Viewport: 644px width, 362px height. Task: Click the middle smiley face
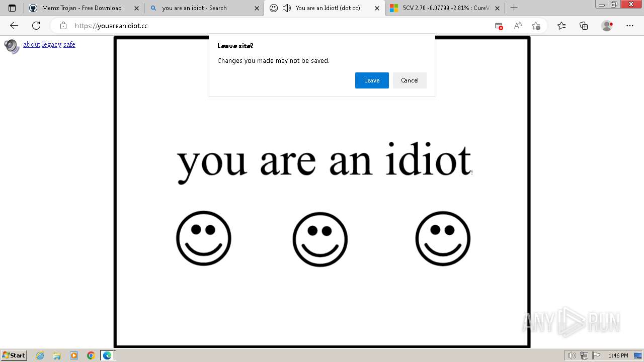click(320, 239)
